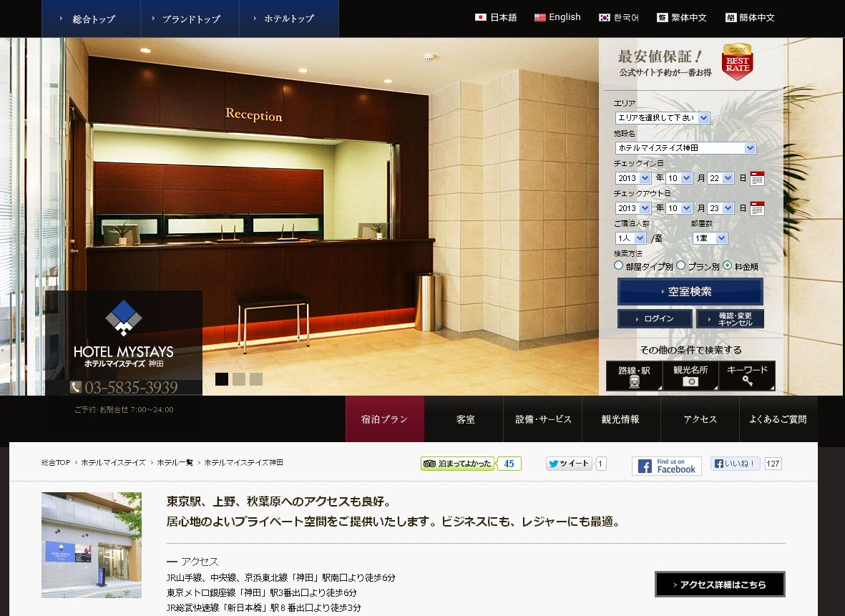
Task: Click breadcrumb link ホテルマイステイズ
Action: 113,462
